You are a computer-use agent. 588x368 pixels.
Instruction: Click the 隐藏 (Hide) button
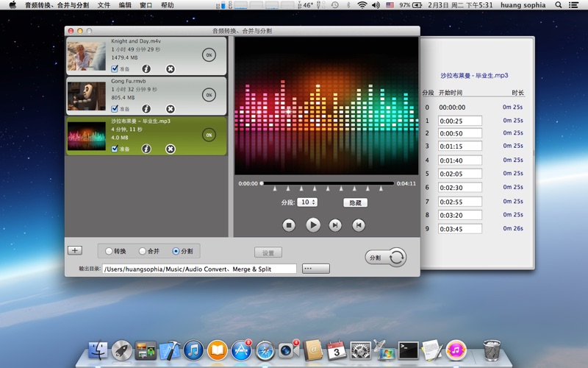point(355,202)
